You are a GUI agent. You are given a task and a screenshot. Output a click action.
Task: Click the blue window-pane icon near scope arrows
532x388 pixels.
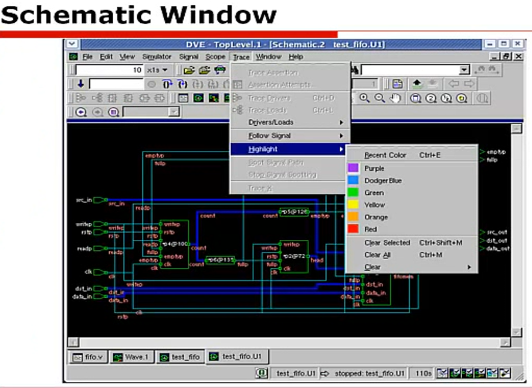pyautogui.click(x=397, y=84)
